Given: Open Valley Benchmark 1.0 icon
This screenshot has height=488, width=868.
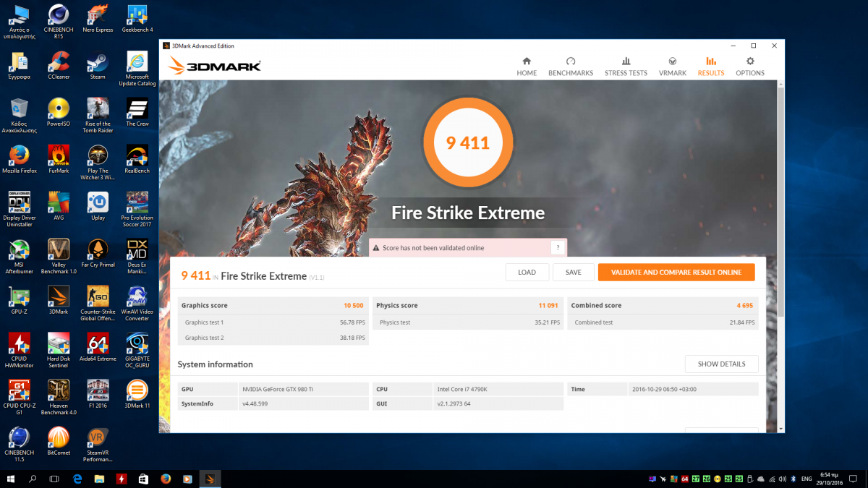Looking at the screenshot, I should tap(59, 257).
